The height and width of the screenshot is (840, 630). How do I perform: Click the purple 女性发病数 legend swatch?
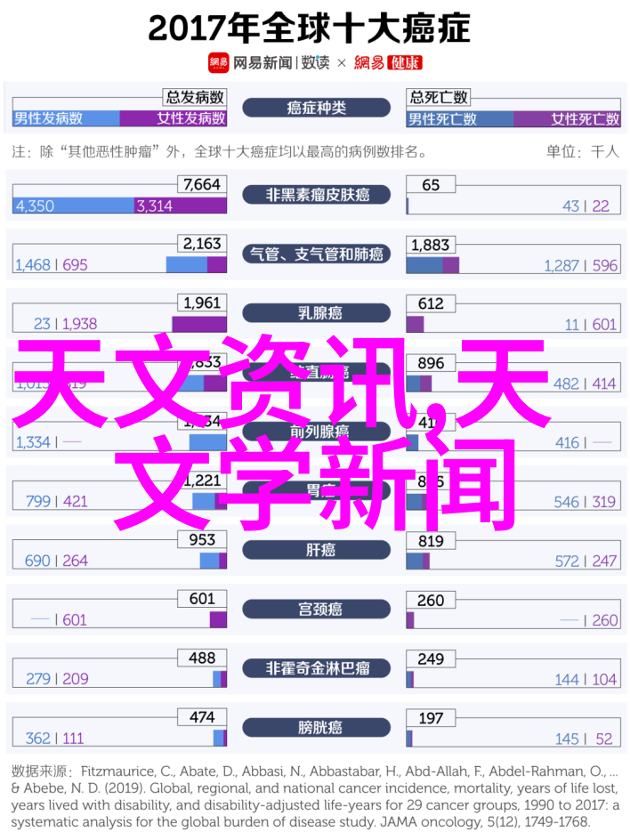(173, 117)
